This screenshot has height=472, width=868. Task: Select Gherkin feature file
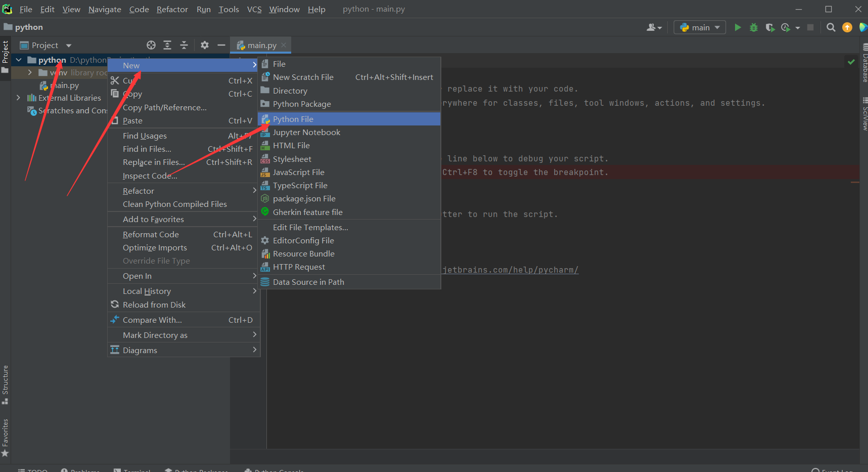tap(349, 212)
